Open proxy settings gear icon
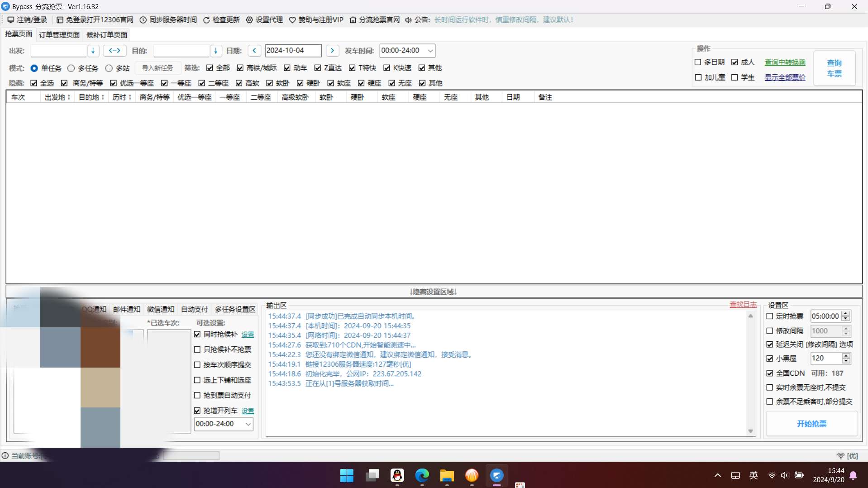 point(249,20)
